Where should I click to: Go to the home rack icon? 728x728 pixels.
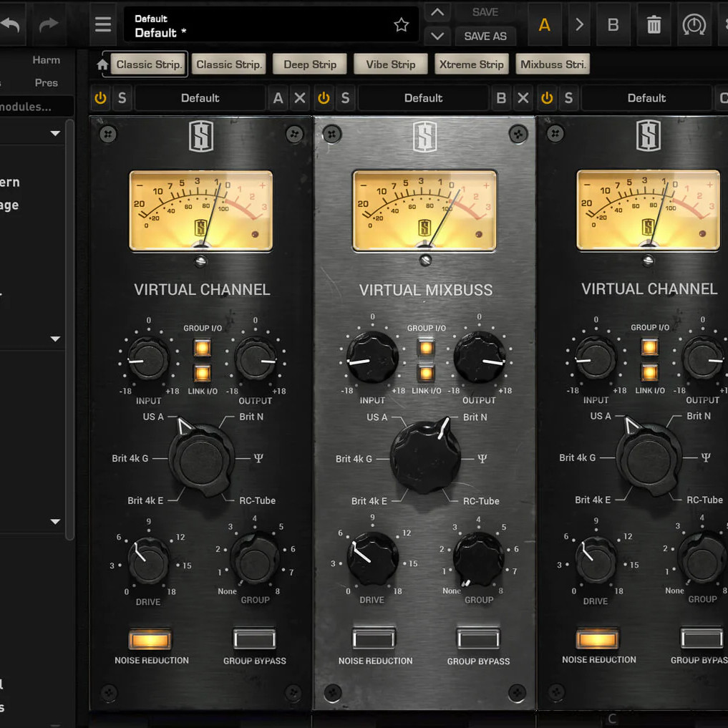[x=102, y=65]
